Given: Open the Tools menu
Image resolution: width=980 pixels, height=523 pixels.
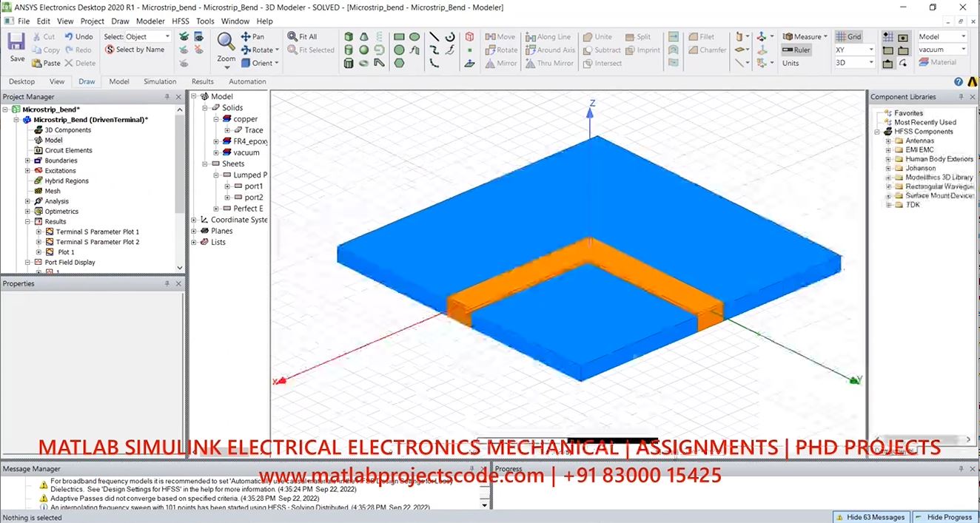Looking at the screenshot, I should coord(205,21).
